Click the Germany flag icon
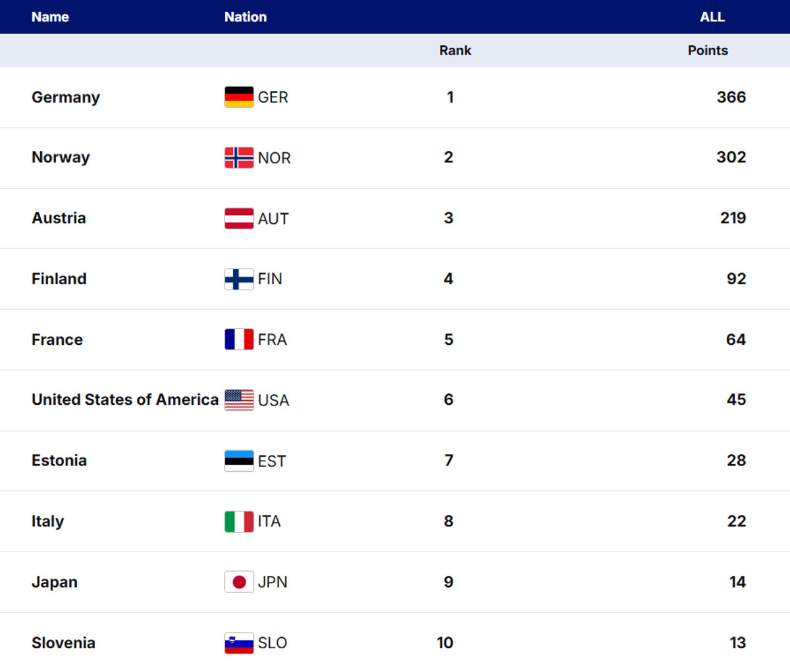Screen dimensions: 790x672 [x=239, y=97]
